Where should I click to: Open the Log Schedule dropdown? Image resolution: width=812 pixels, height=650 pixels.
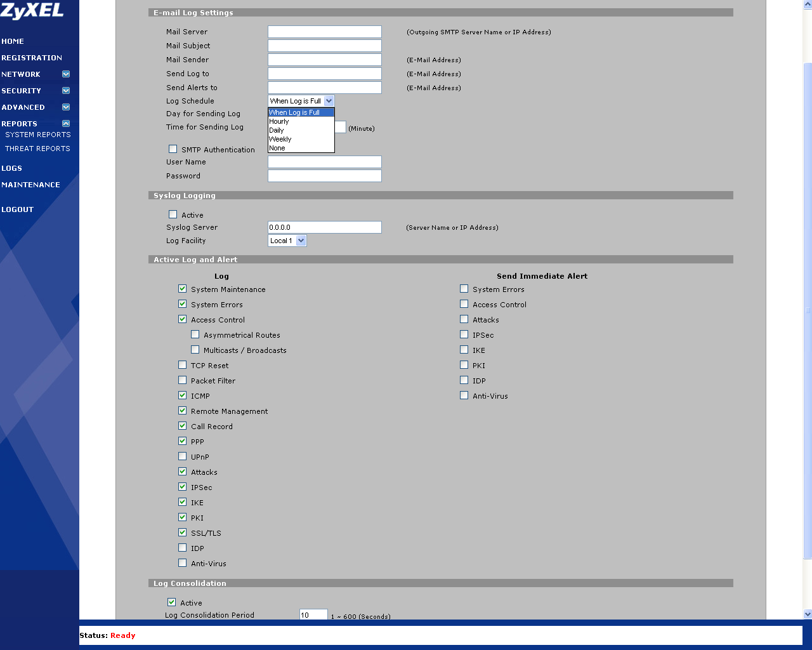tap(301, 101)
